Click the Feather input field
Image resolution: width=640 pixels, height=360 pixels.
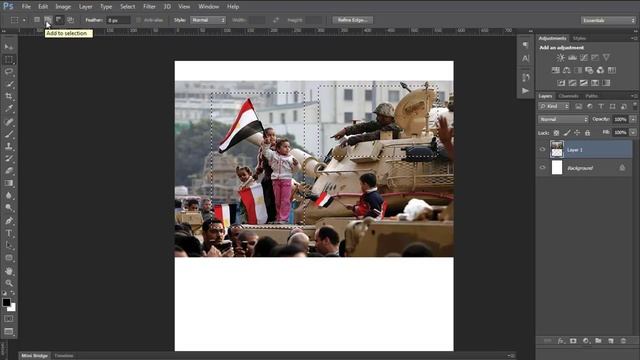pos(118,20)
